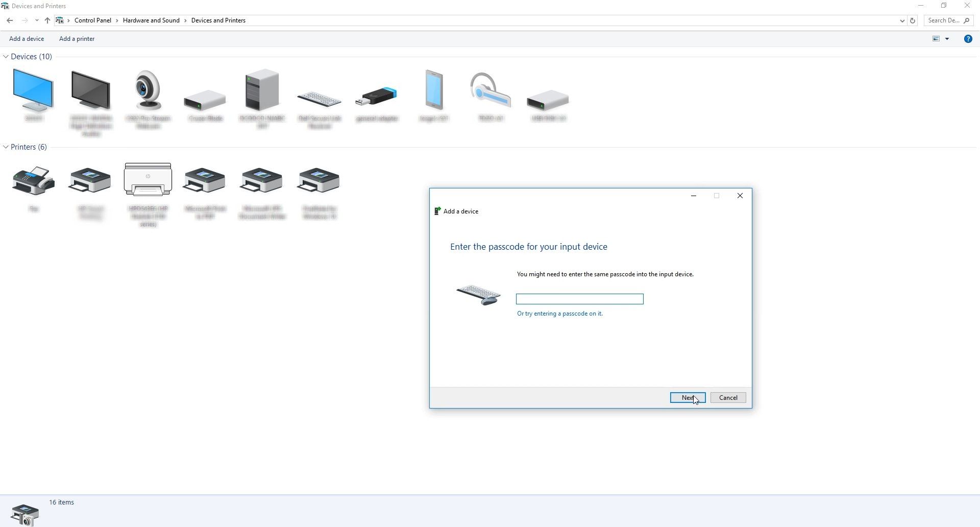This screenshot has width=980, height=527.
Task: Cancel the Add a device dialog
Action: coord(728,398)
